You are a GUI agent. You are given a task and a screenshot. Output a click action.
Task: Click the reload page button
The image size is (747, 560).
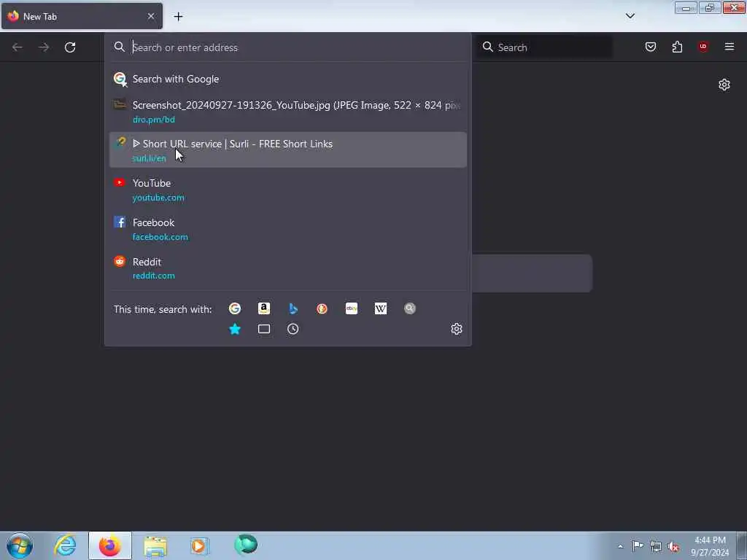(70, 47)
